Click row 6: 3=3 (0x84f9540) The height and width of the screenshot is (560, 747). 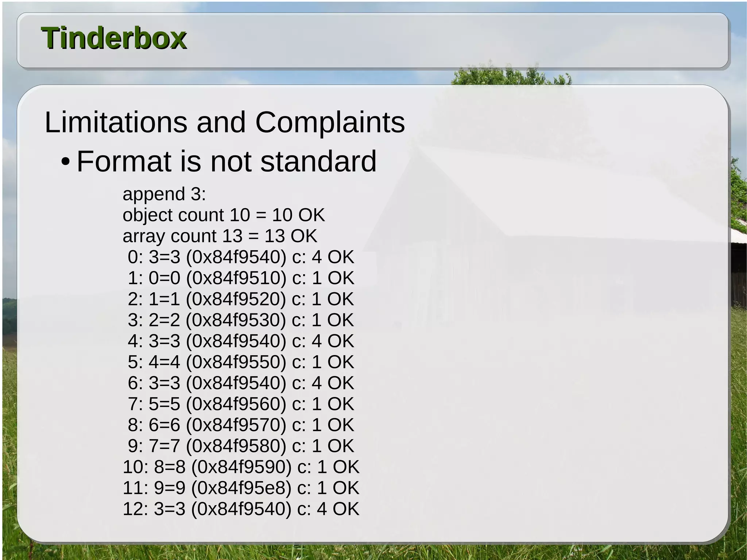click(241, 383)
